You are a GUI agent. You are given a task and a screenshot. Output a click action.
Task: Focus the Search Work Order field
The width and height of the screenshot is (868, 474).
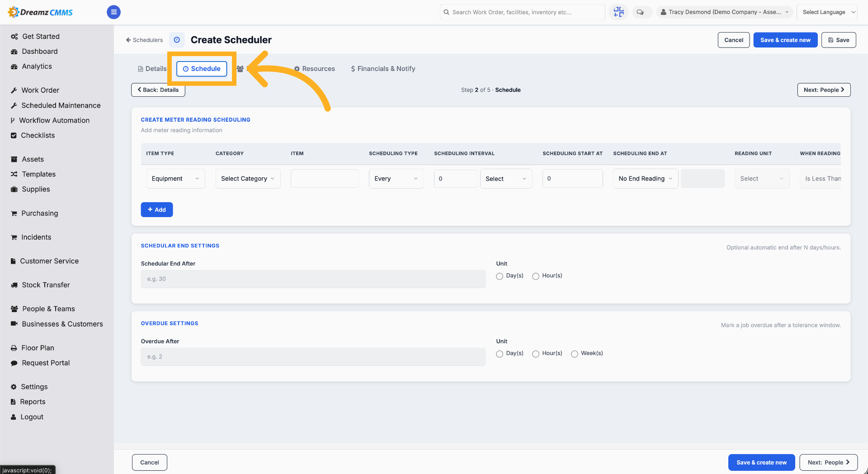tap(522, 12)
